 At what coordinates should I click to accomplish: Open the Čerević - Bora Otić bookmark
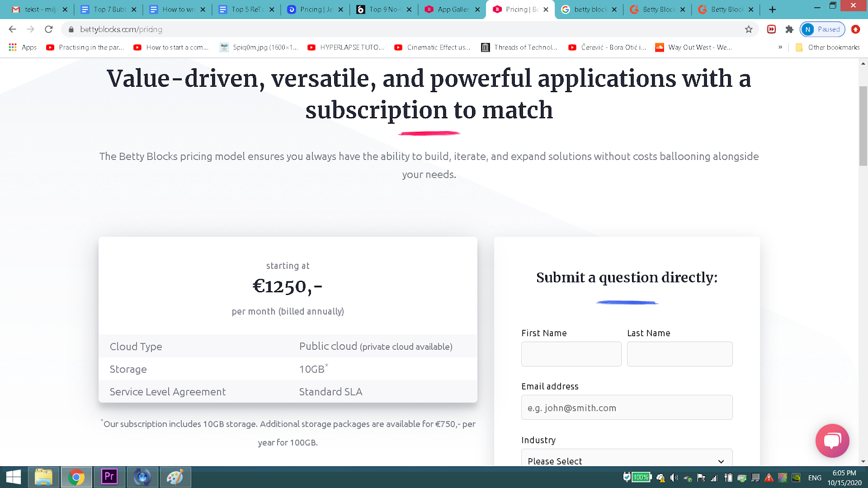[607, 47]
